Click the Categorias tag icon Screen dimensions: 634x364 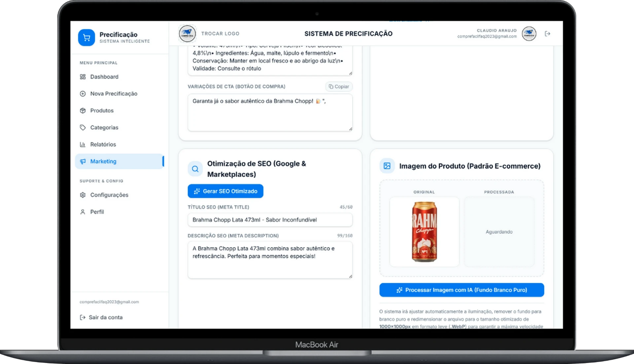(83, 127)
